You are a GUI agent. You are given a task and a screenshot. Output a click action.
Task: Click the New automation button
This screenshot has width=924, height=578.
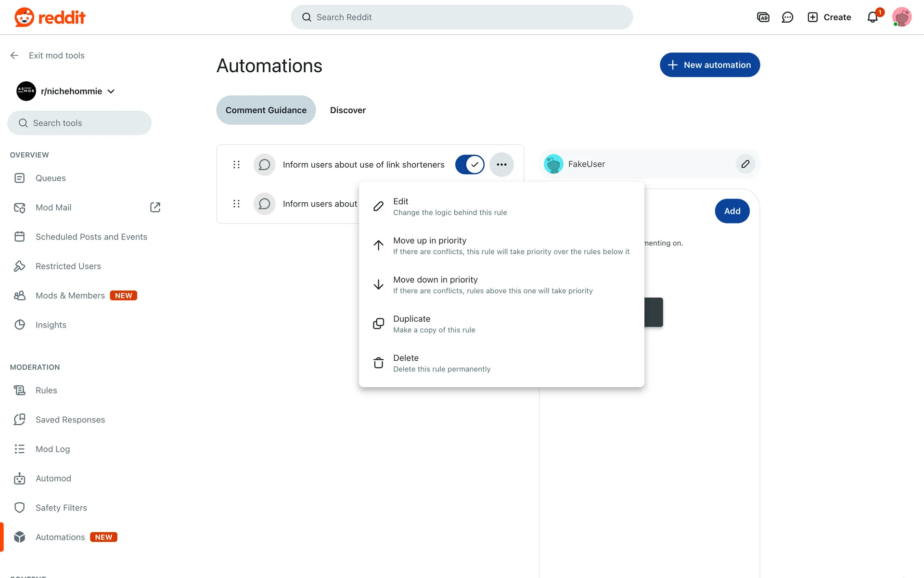coord(709,65)
